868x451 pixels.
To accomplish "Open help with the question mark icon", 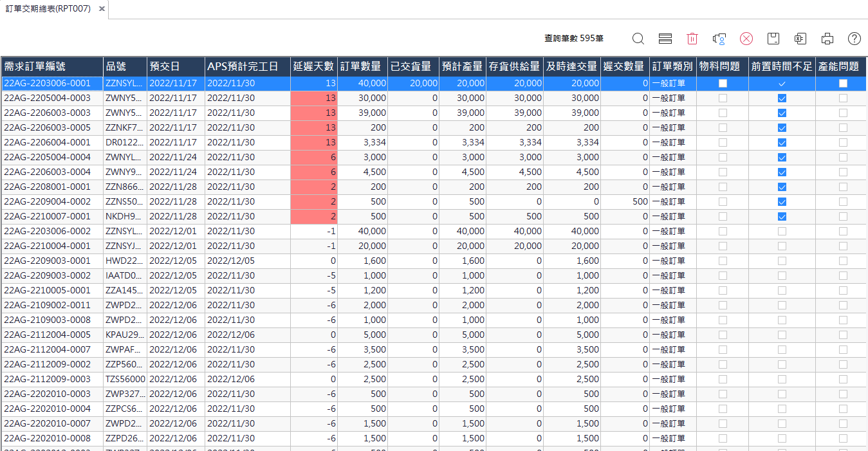I will pos(854,39).
